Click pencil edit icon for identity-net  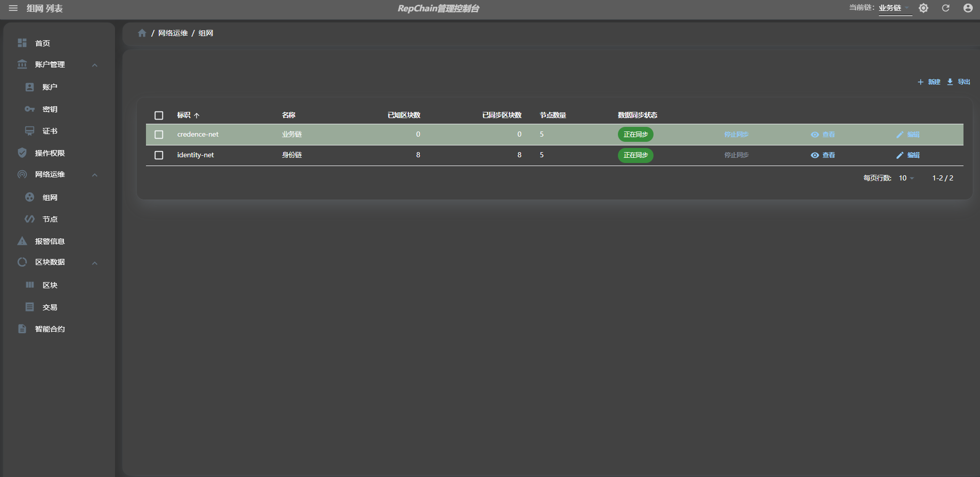tap(900, 155)
